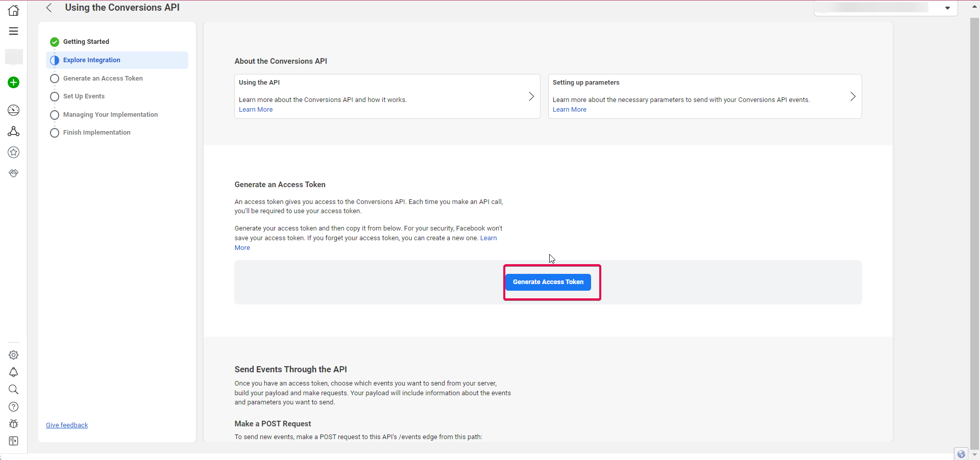
Task: Expand the Setting up parameters card chevron
Action: [853, 96]
